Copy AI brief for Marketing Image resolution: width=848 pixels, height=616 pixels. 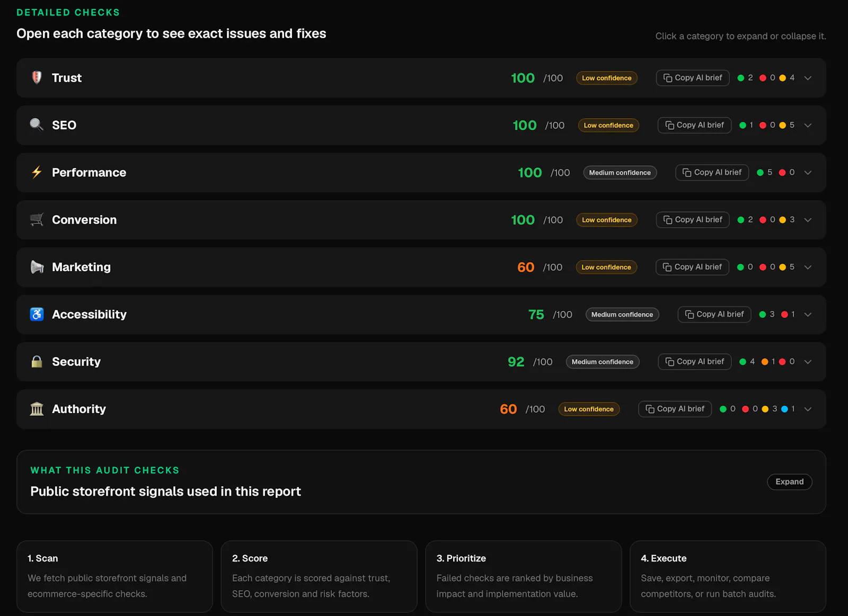[x=692, y=267]
